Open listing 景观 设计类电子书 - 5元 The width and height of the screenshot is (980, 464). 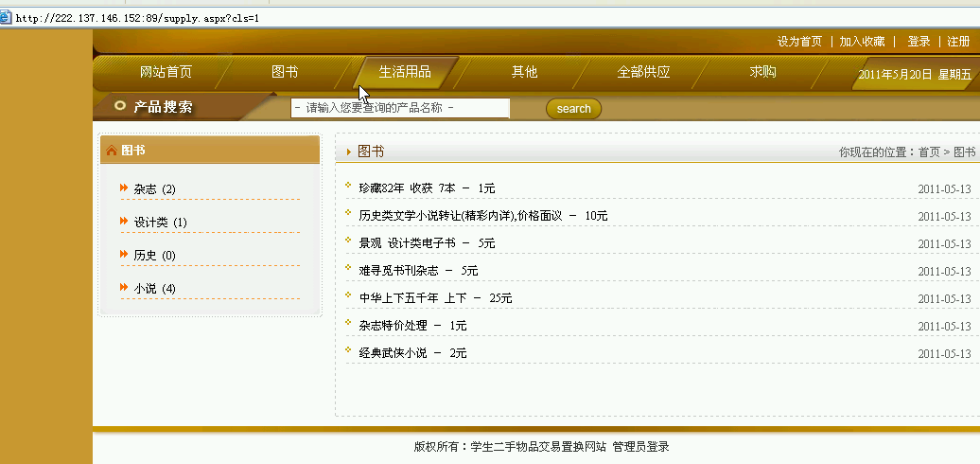pos(427,243)
